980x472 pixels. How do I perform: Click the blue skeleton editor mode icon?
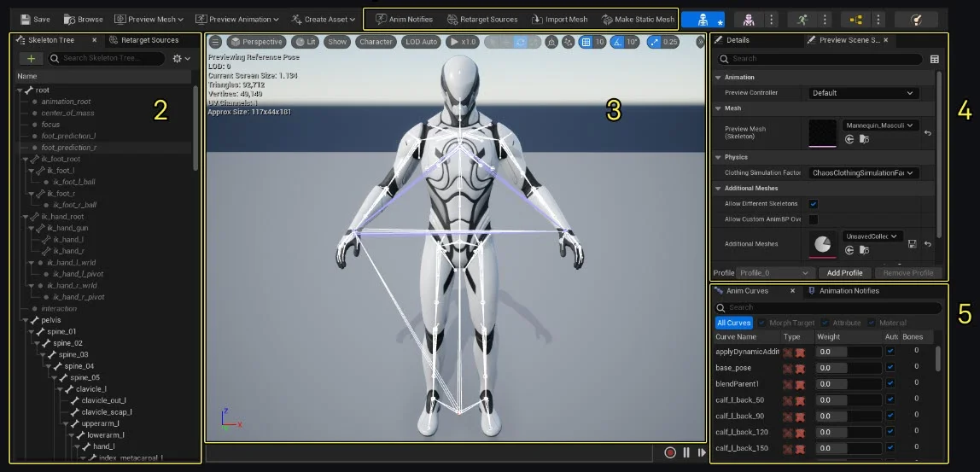pyautogui.click(x=703, y=19)
